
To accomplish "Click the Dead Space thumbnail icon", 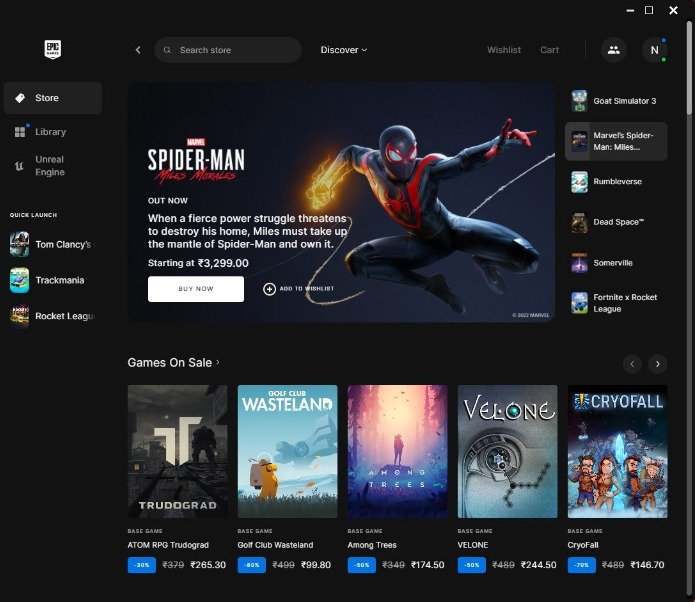I will pyautogui.click(x=579, y=222).
